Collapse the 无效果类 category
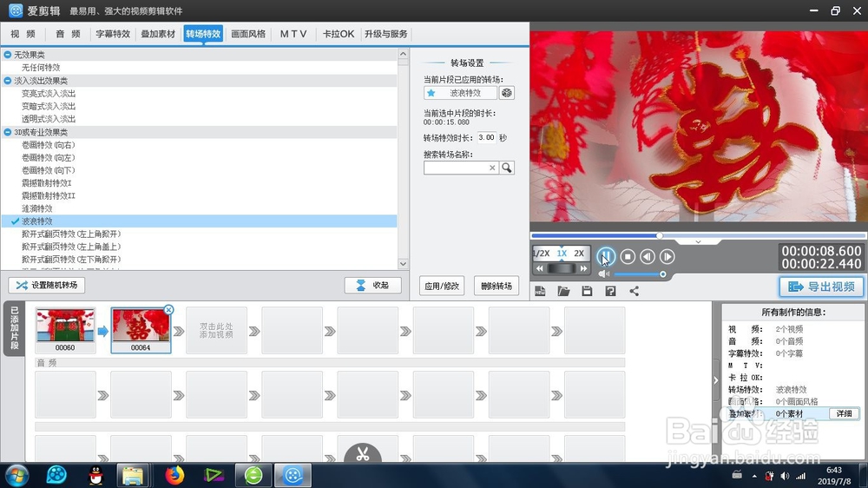Image resolution: width=868 pixels, height=488 pixels. coord(8,55)
